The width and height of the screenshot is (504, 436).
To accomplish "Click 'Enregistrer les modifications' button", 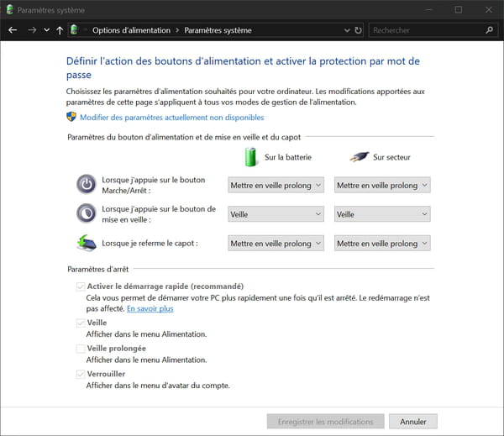I will (325, 421).
